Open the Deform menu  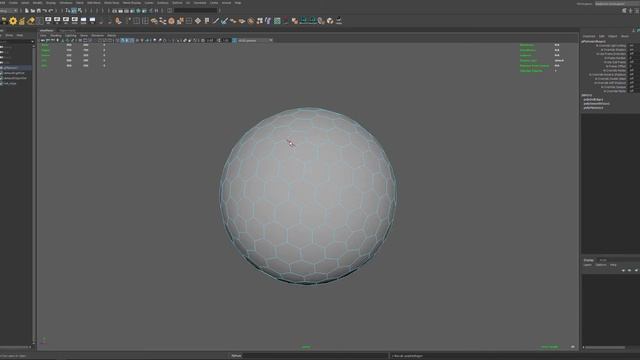click(x=177, y=3)
